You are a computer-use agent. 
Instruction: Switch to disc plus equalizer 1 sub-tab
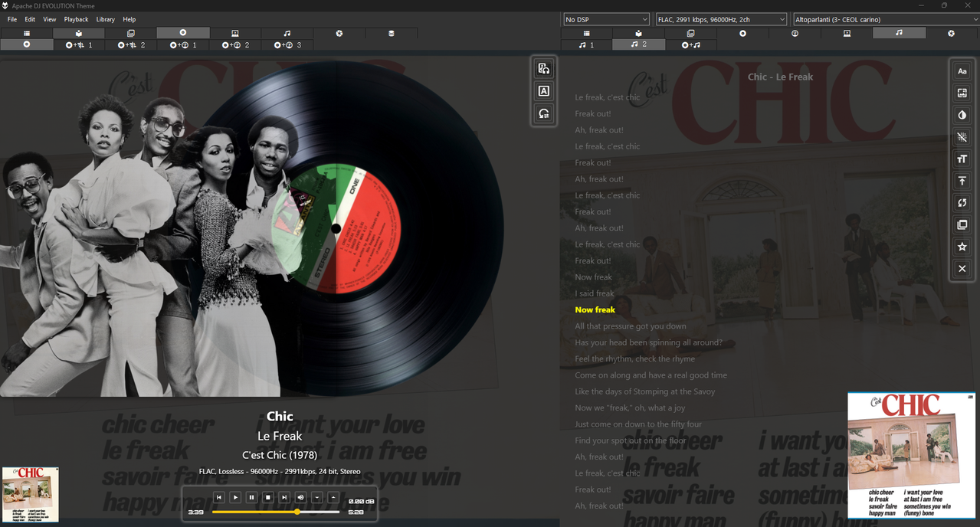coord(79,45)
